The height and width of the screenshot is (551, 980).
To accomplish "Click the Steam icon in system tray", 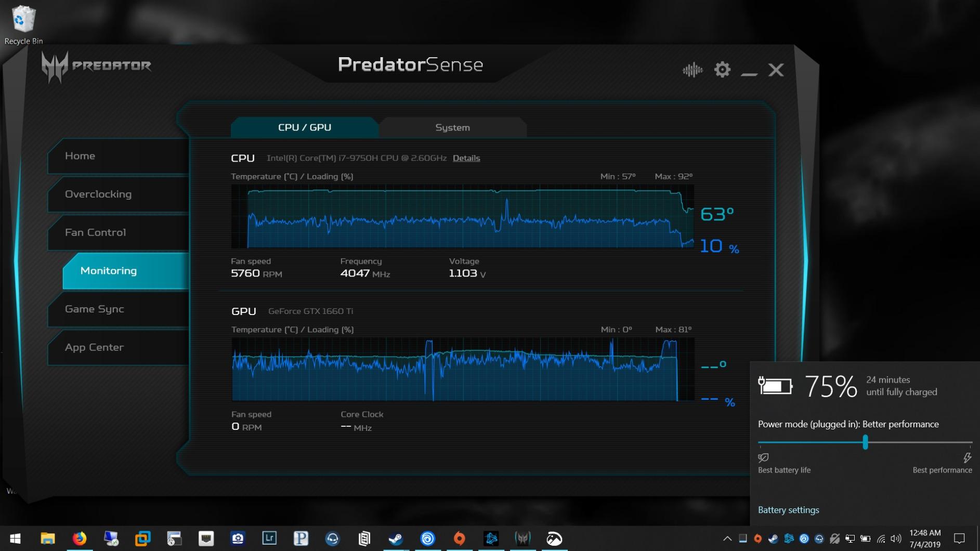I will click(773, 539).
